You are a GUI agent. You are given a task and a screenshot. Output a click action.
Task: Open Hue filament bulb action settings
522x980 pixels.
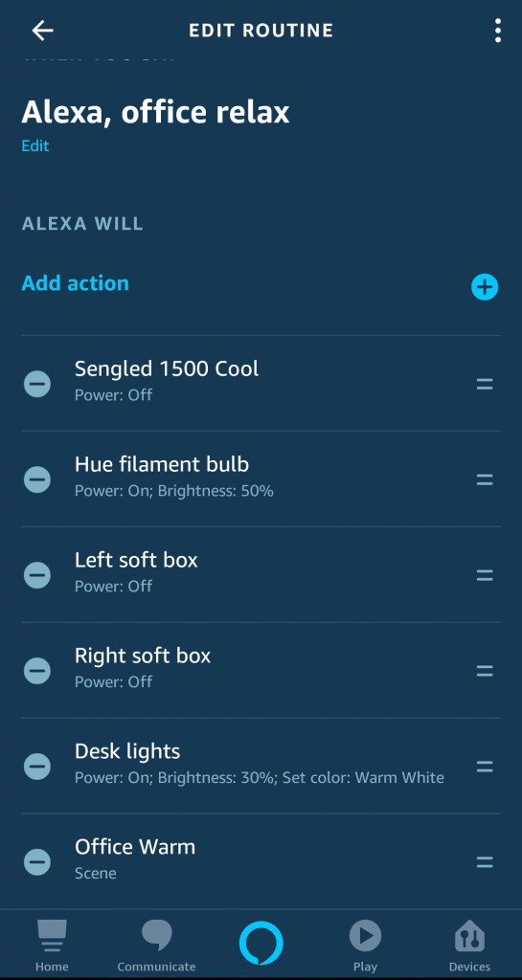[261, 479]
